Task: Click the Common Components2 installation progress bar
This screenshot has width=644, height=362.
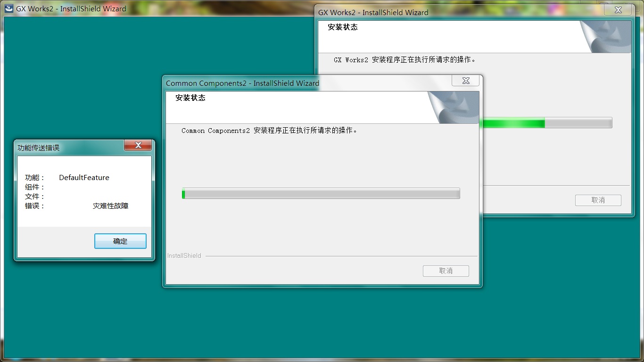Action: pos(321,193)
